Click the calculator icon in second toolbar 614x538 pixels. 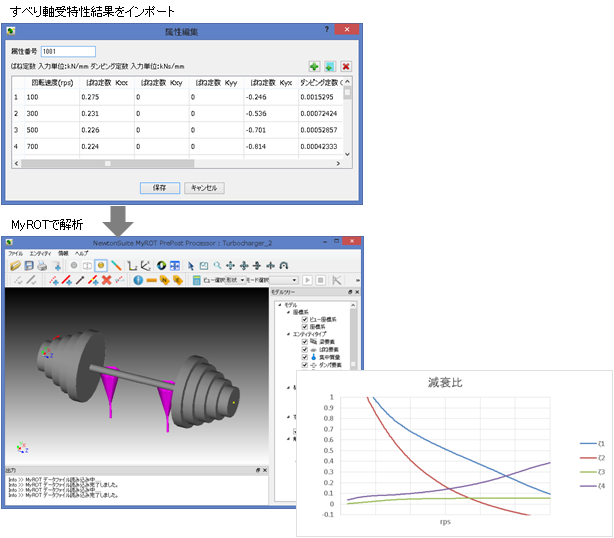click(197, 280)
